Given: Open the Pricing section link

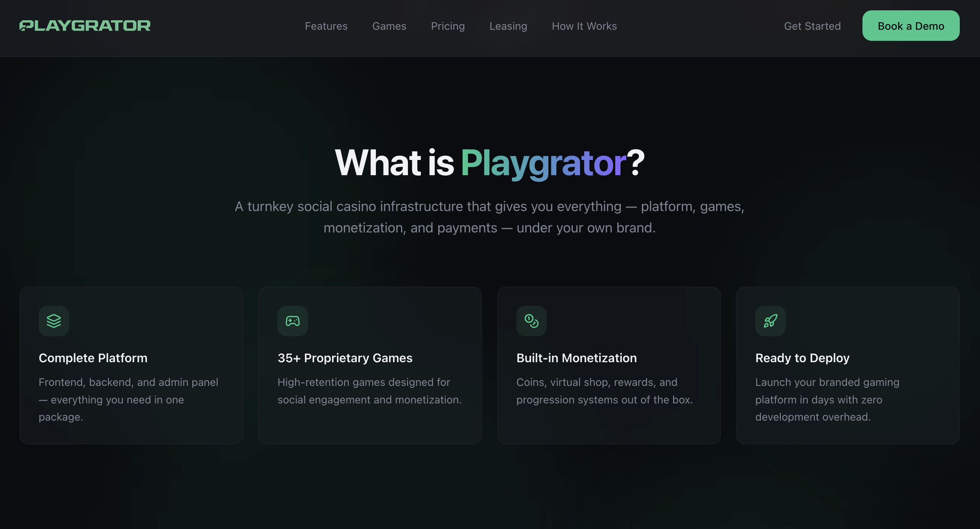Looking at the screenshot, I should 448,26.
